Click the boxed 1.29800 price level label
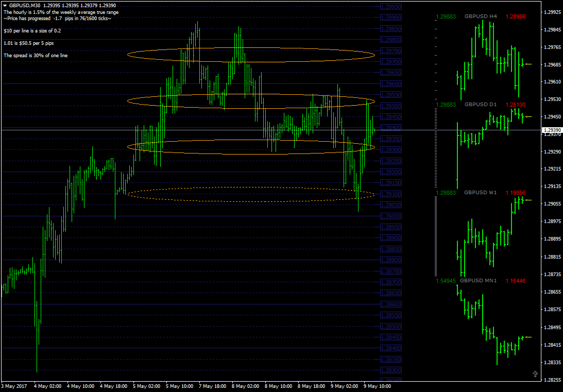Image resolution: width=563 pixels, height=392 pixels. pos(391,40)
